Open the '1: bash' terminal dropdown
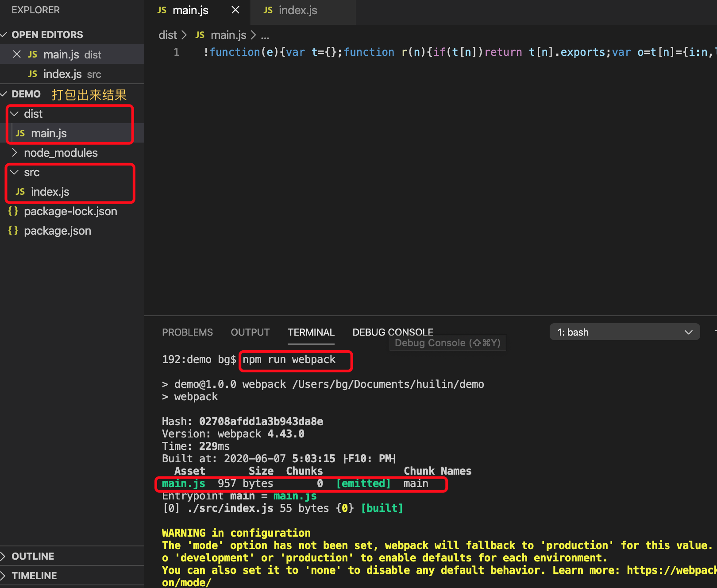 [x=624, y=332]
